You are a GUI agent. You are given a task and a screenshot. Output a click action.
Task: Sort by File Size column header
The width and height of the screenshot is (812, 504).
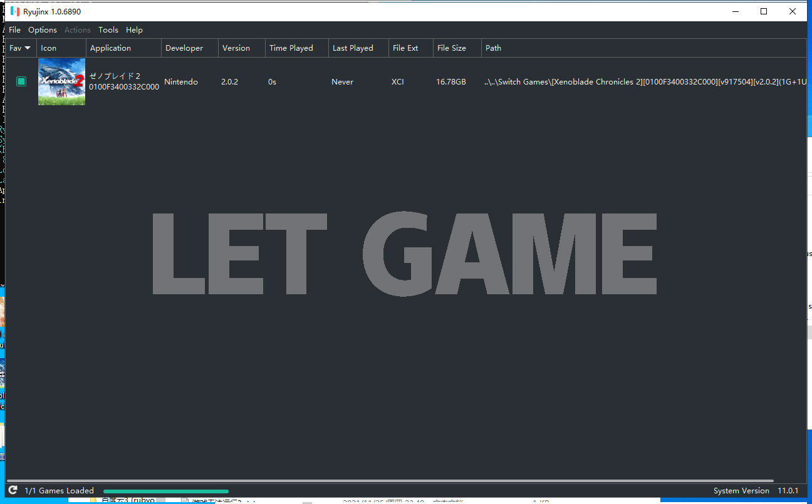coord(451,48)
